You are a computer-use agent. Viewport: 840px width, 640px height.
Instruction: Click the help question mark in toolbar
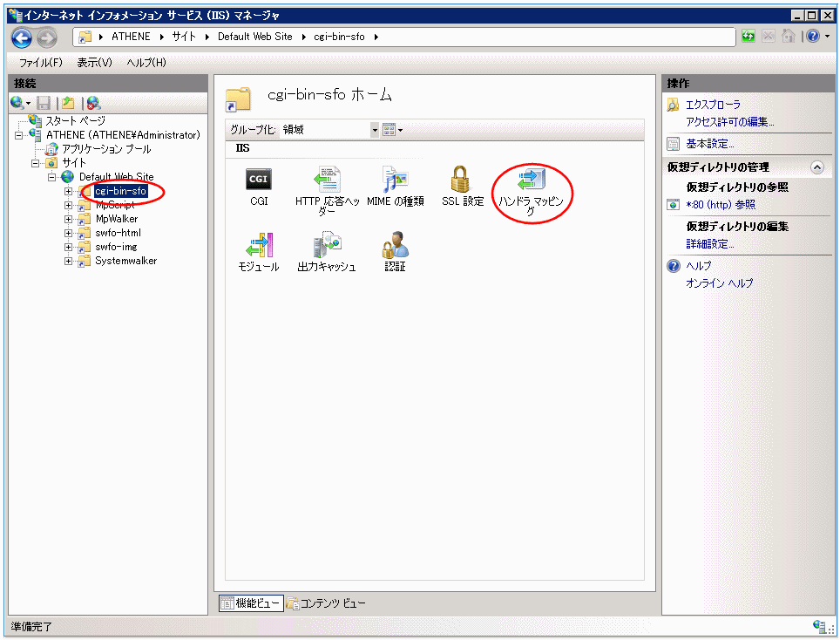[x=813, y=37]
